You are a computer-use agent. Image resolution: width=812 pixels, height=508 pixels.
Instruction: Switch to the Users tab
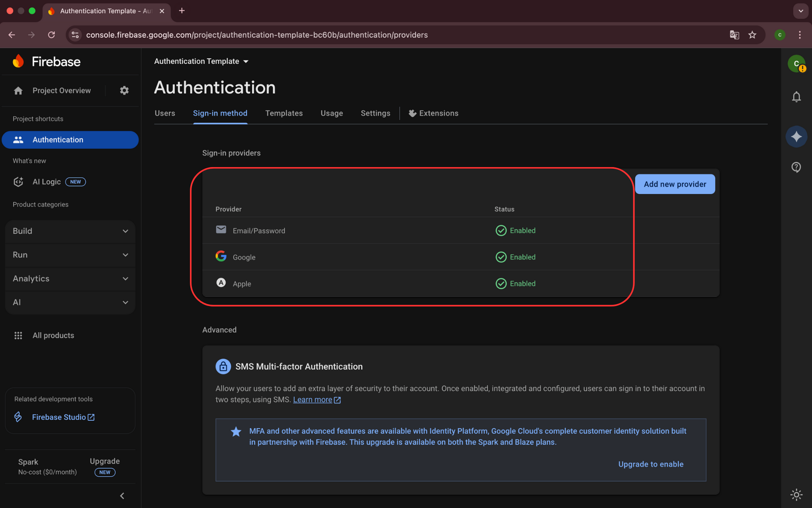click(165, 113)
